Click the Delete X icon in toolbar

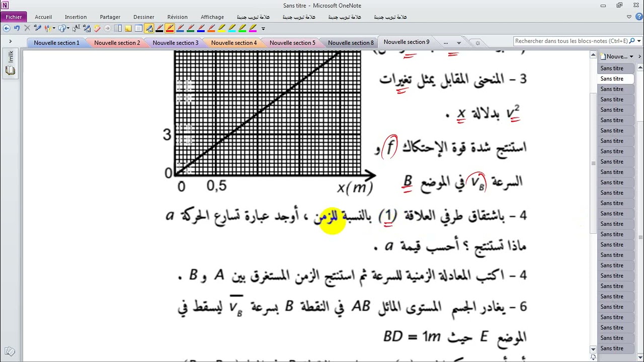pos(27,29)
